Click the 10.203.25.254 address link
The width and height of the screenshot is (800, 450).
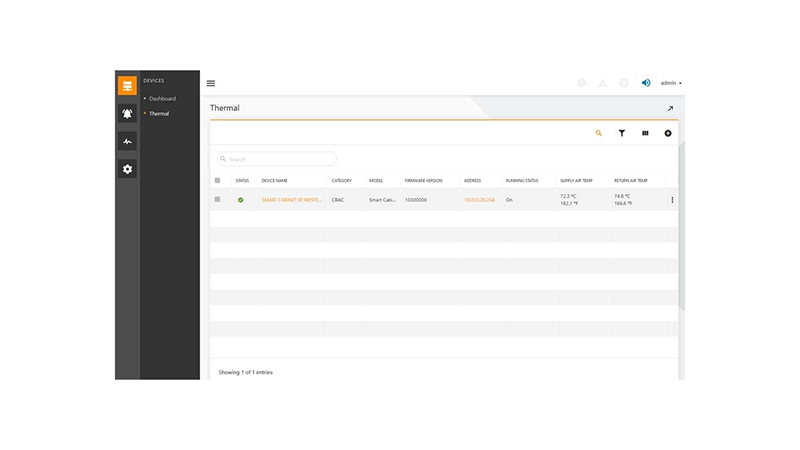coord(479,200)
